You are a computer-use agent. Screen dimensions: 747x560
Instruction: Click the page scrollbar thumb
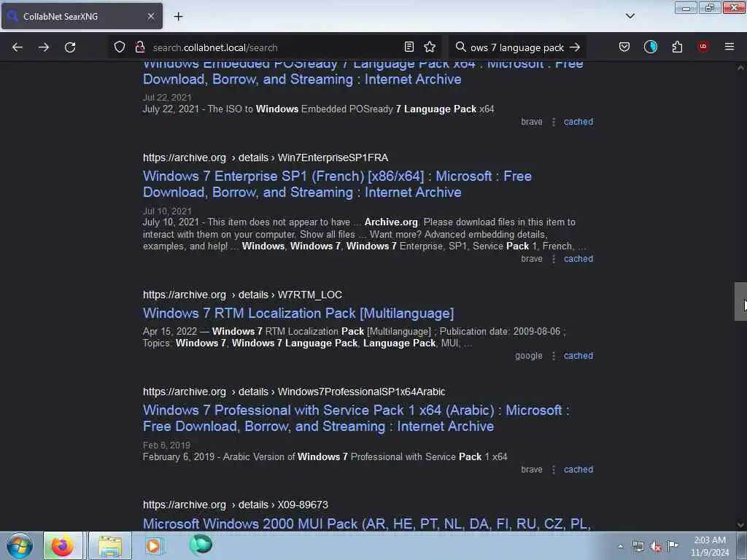click(x=740, y=301)
